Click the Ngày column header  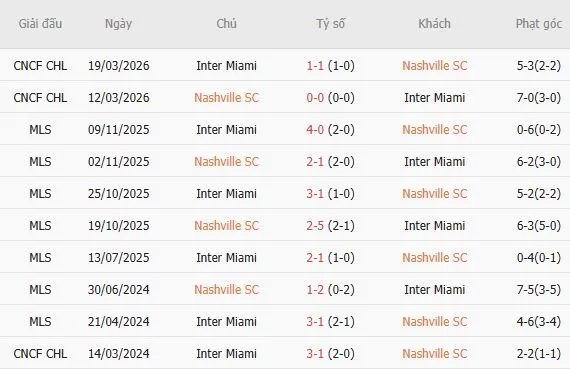pyautogui.click(x=119, y=24)
